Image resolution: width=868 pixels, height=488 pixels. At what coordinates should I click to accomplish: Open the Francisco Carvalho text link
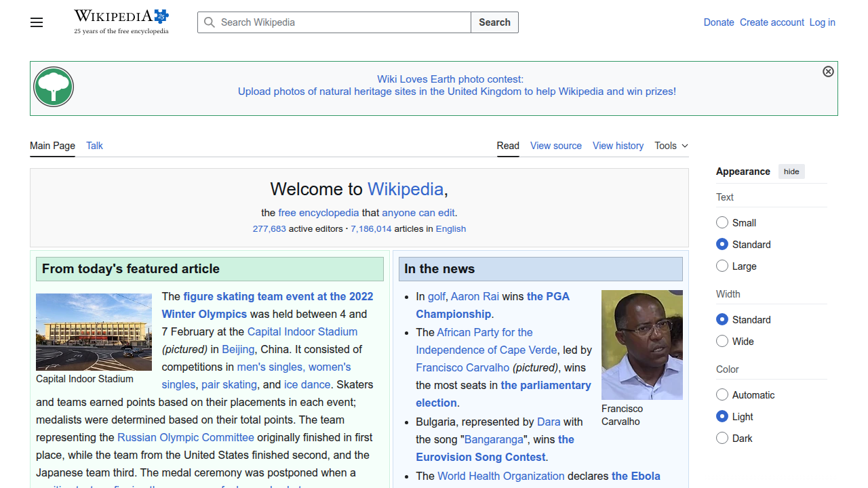point(462,367)
